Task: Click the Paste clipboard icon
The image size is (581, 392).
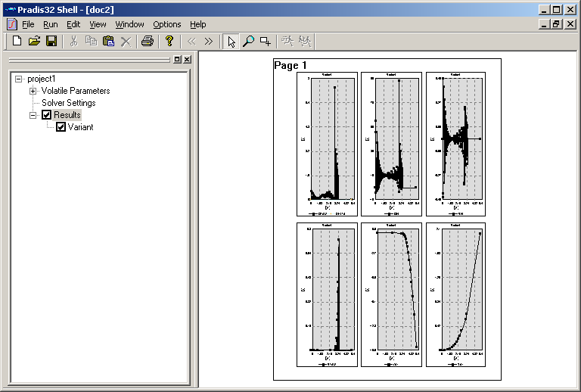Action: coord(108,41)
